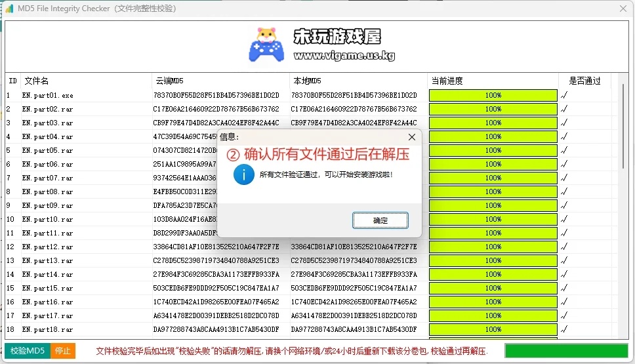Viewport: 635px width, 364px height.
Task: Click checkmark for EN.part09.rar row
Action: pos(564,205)
